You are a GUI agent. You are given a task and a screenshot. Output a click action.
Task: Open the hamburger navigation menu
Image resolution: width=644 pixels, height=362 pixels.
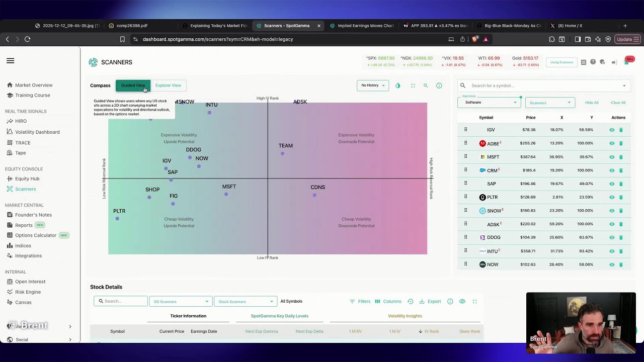10,61
